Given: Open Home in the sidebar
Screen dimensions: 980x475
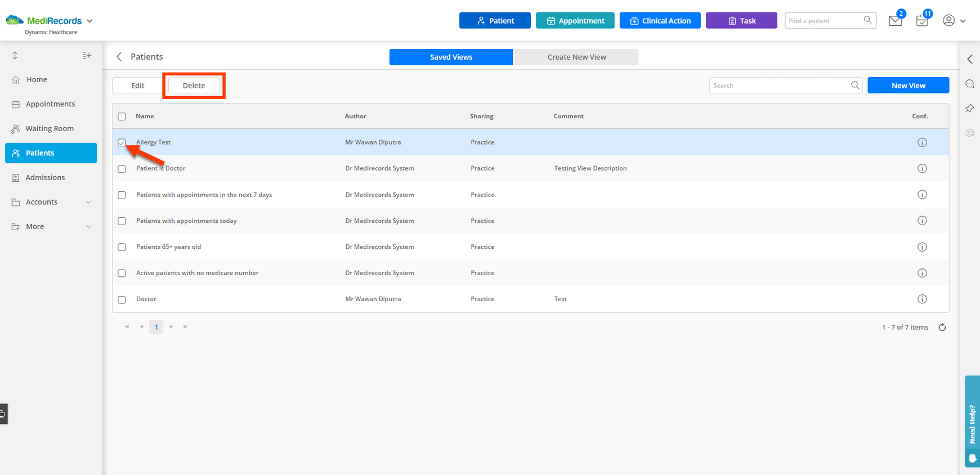Looking at the screenshot, I should 51,79.
